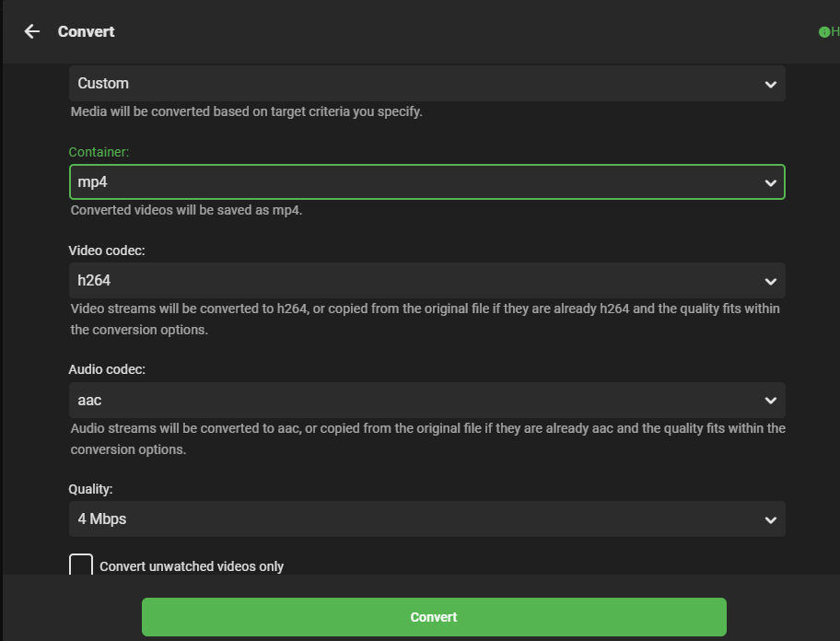Check the box next to Convert unwatched videos
Image resolution: width=840 pixels, height=641 pixels.
point(80,565)
